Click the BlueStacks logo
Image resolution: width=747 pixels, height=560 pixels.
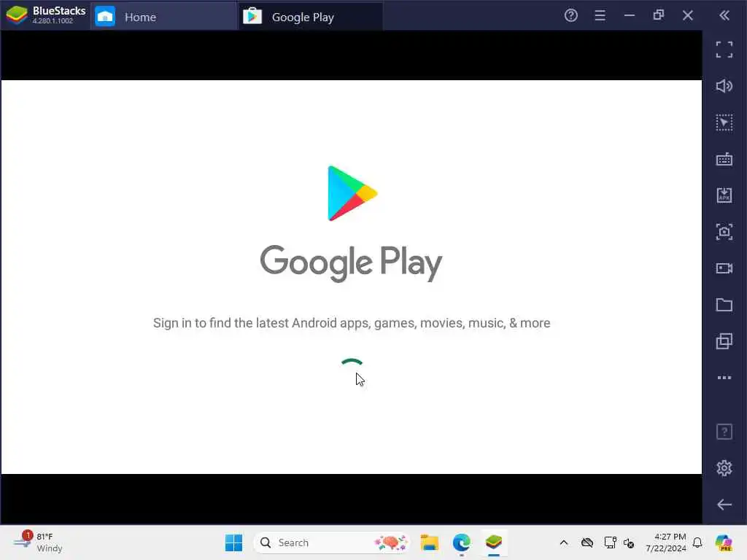pos(17,15)
